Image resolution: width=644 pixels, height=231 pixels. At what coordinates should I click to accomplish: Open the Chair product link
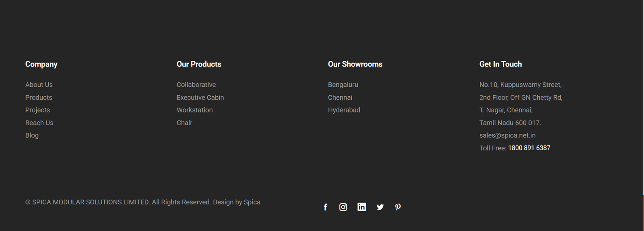pyautogui.click(x=184, y=123)
